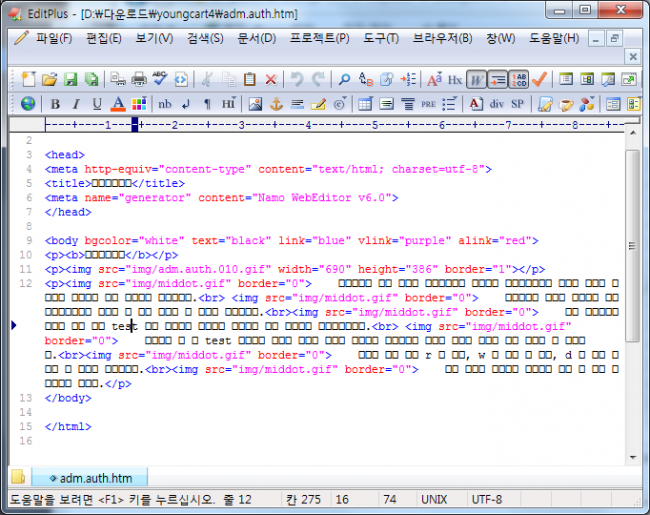Toggle the Line Number display button
Image resolution: width=650 pixels, height=515 pixels.
498,79
